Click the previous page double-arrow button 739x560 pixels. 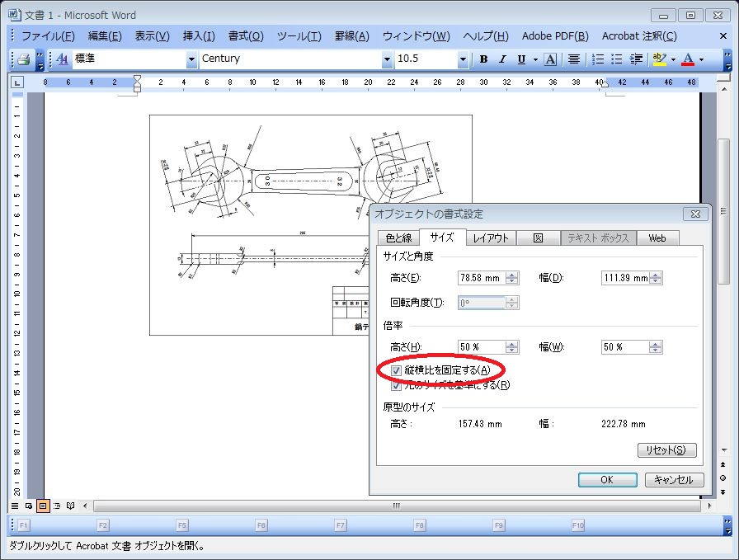[x=723, y=464]
